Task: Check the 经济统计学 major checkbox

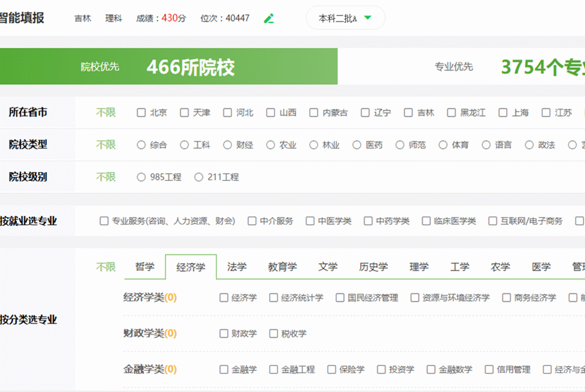Action: point(274,298)
